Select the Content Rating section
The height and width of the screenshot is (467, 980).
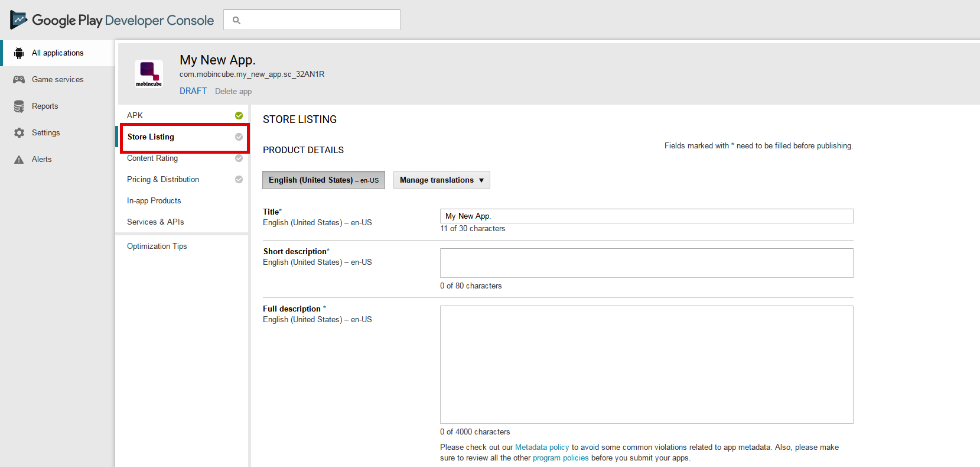(x=182, y=158)
